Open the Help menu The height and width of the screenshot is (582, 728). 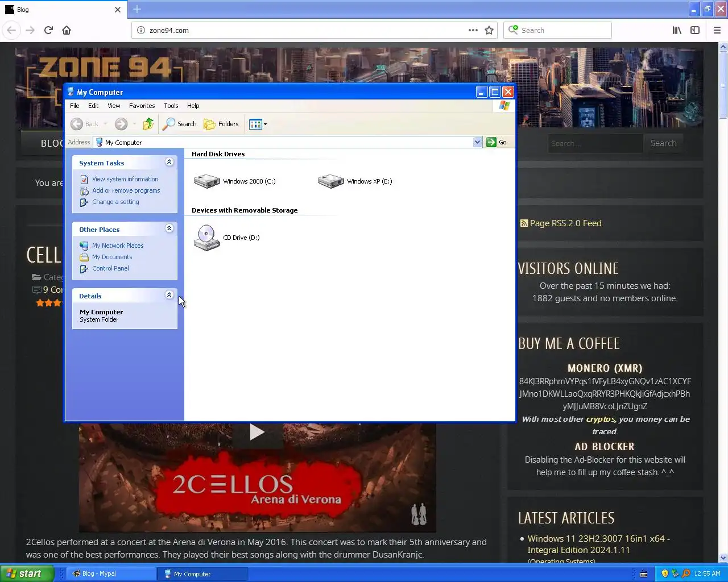pyautogui.click(x=193, y=106)
